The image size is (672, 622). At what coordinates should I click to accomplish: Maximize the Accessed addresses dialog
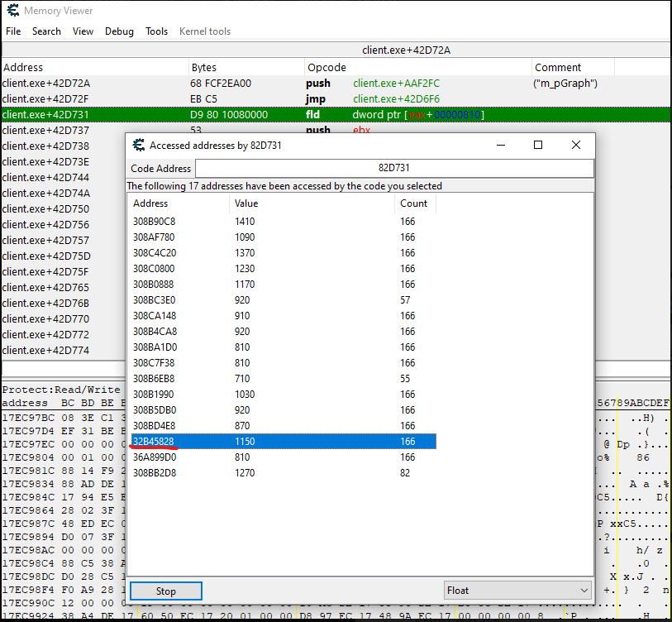pos(538,145)
